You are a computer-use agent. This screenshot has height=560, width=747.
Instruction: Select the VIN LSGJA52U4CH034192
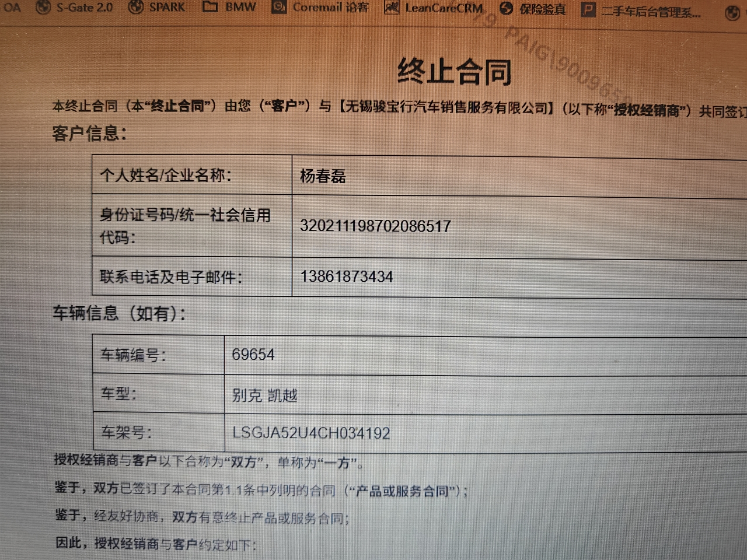[311, 433]
